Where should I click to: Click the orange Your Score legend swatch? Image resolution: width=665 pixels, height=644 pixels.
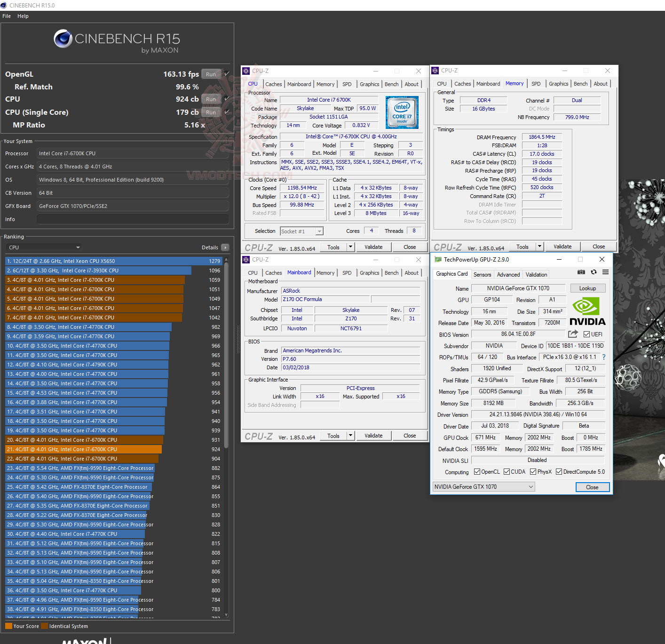8,626
